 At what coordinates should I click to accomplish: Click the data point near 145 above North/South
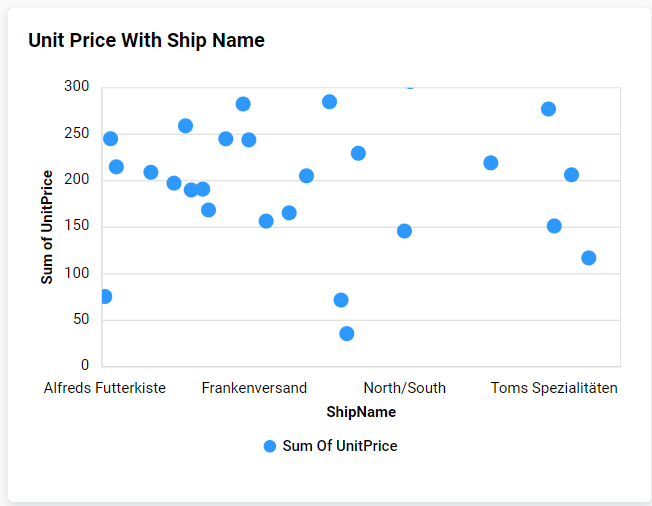(x=405, y=231)
